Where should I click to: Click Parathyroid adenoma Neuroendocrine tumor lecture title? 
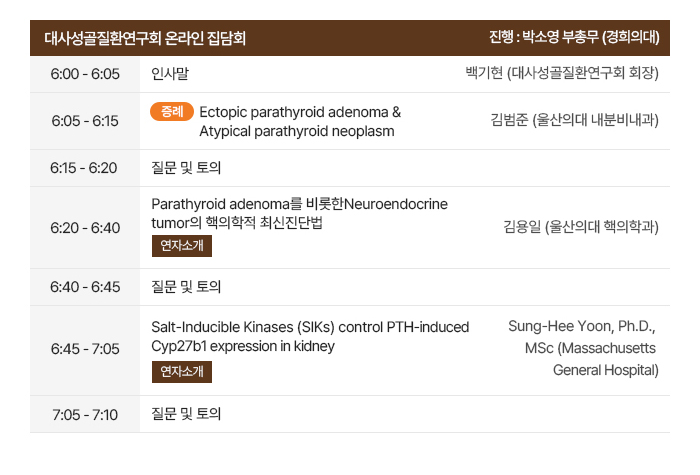pyautogui.click(x=299, y=213)
